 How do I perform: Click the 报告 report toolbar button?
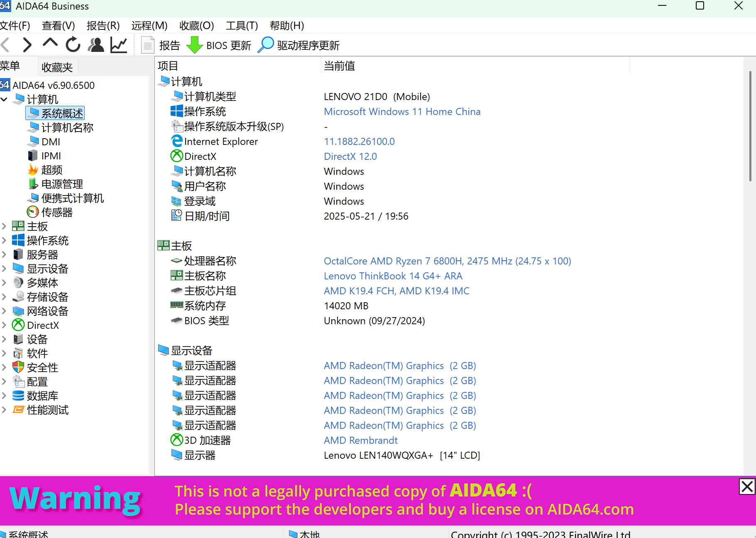[x=161, y=45]
